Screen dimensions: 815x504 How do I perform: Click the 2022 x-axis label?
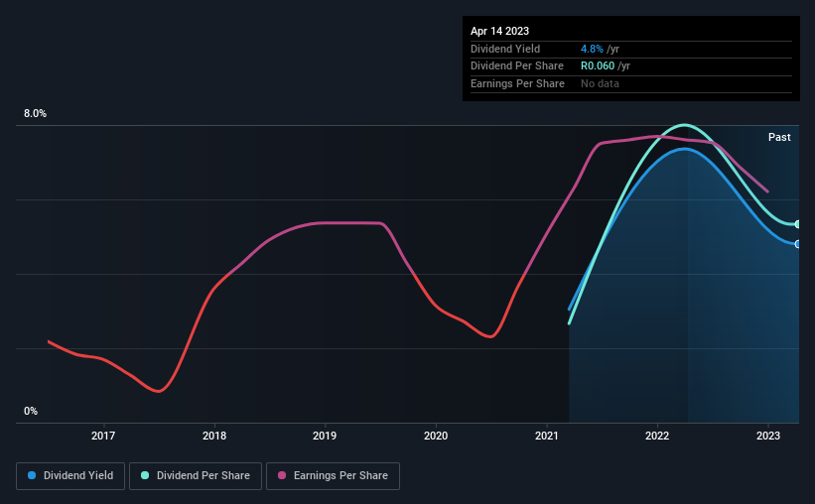pos(657,436)
